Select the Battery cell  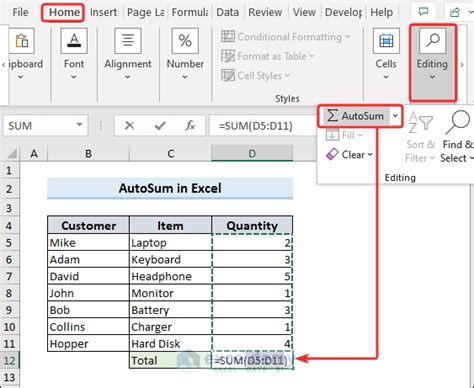coord(170,310)
